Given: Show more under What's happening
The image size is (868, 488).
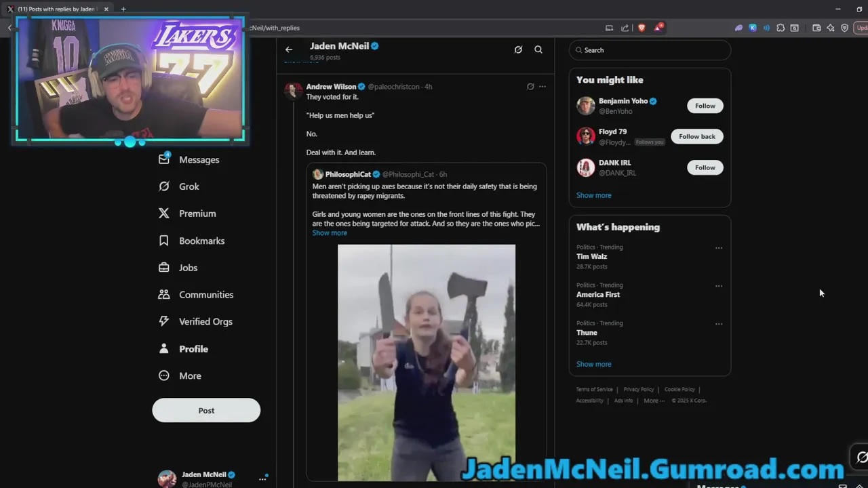Looking at the screenshot, I should [x=594, y=364].
